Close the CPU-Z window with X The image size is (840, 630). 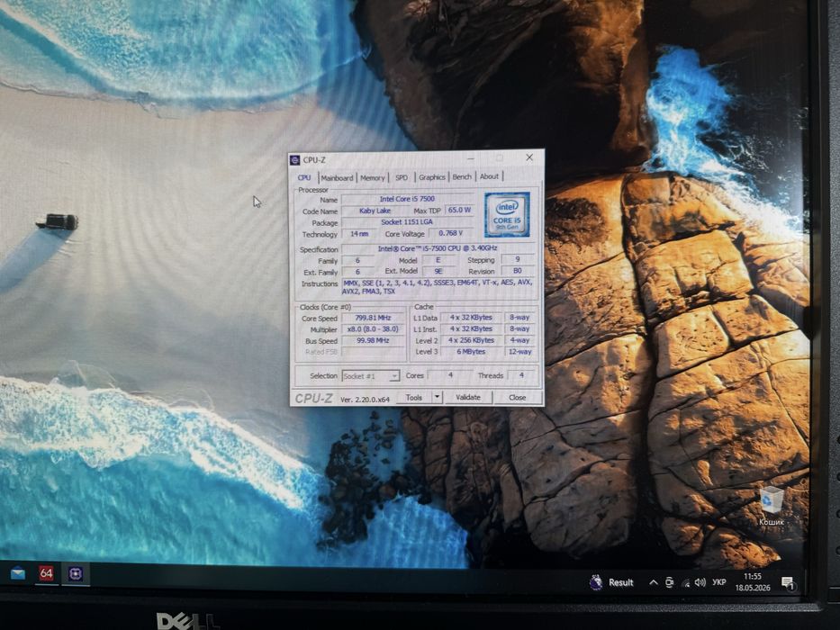click(529, 157)
